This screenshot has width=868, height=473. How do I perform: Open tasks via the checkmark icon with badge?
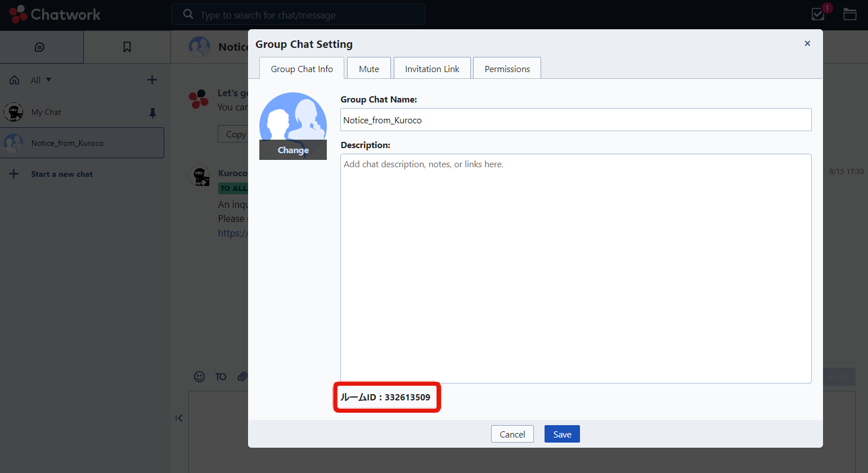pyautogui.click(x=817, y=14)
